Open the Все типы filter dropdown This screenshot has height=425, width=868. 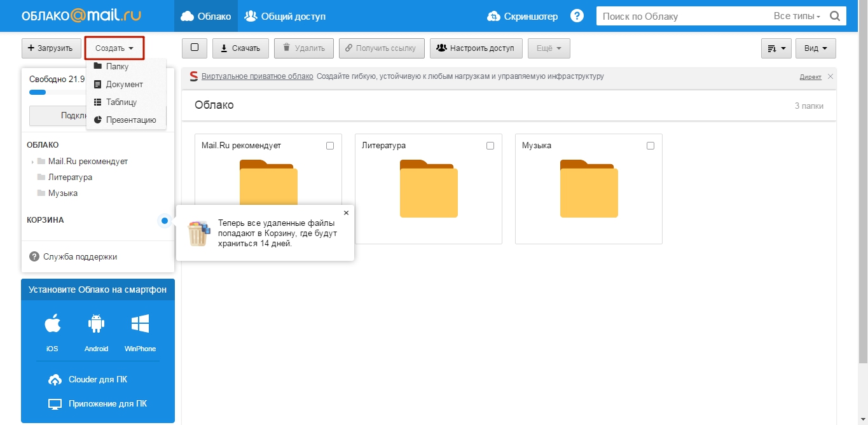797,17
